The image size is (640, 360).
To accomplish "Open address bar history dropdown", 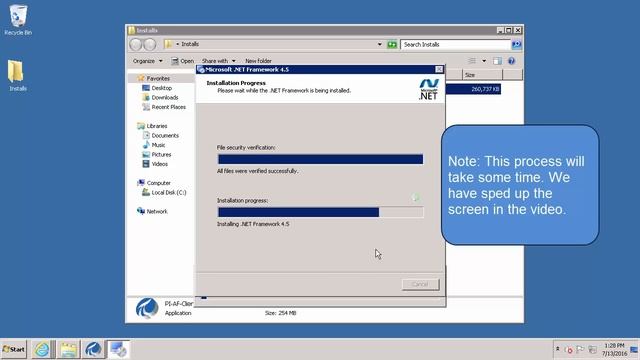I will [x=380, y=44].
